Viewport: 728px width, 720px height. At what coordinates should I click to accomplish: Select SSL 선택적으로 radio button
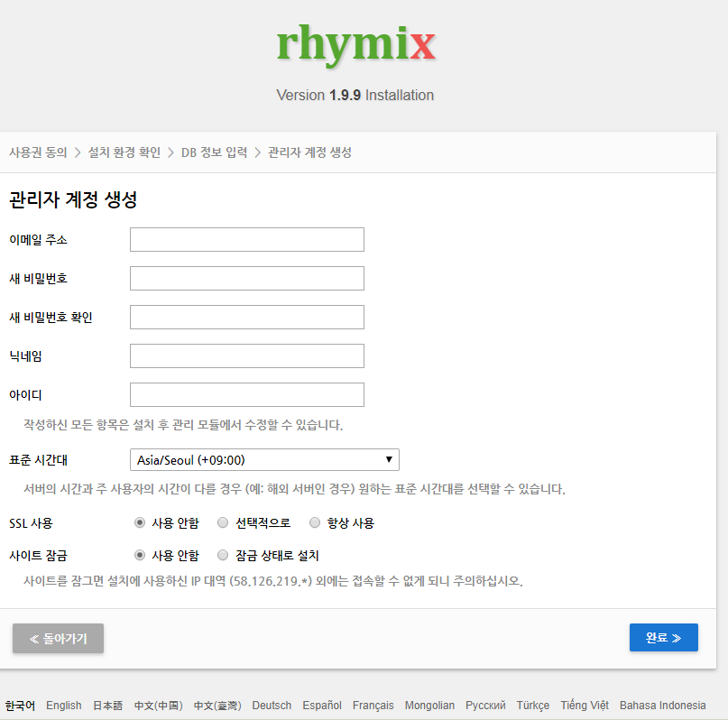pos(223,522)
